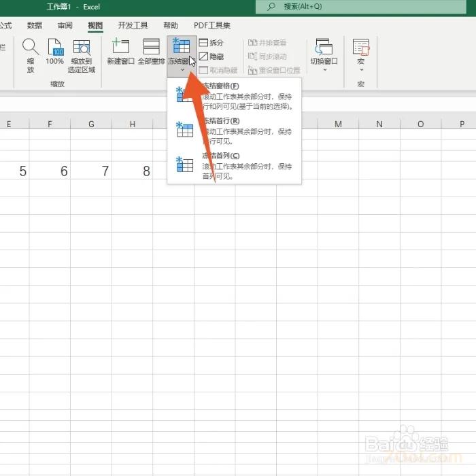
Task: Select column N header
Action: point(379,124)
